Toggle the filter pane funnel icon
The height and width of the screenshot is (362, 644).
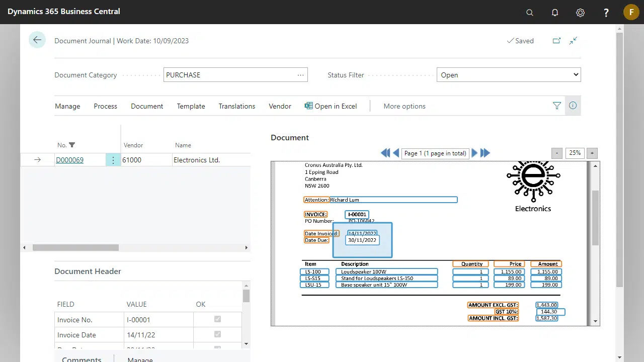pyautogui.click(x=557, y=106)
